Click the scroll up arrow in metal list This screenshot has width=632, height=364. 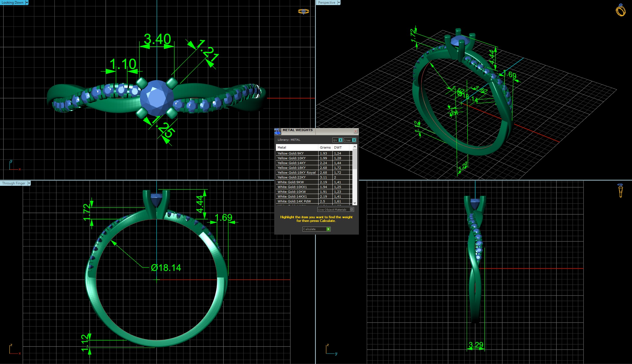[355, 147]
